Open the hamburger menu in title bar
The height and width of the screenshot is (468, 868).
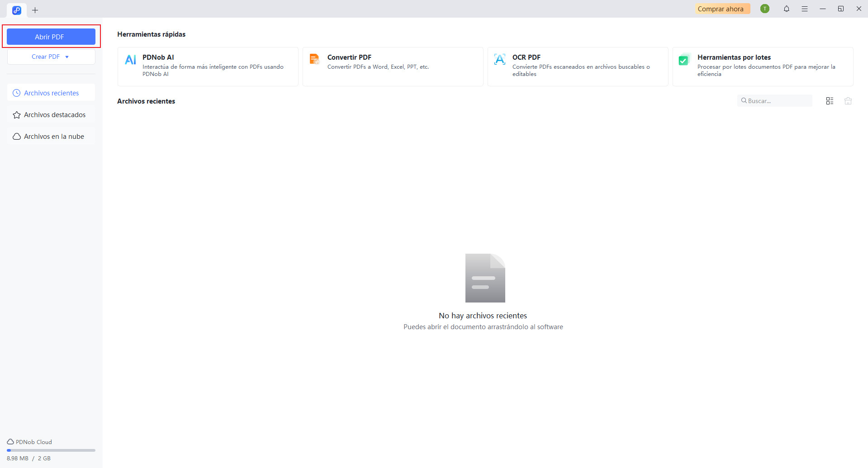(x=805, y=9)
